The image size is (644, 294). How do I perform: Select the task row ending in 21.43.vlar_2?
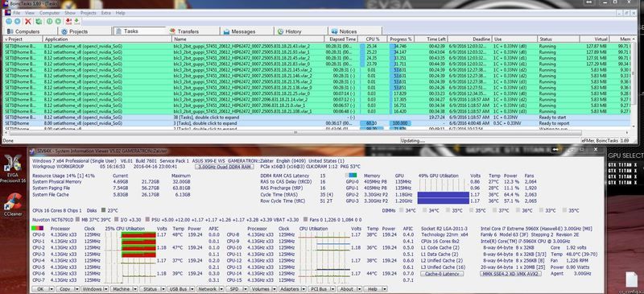pyautogui.click(x=316, y=47)
